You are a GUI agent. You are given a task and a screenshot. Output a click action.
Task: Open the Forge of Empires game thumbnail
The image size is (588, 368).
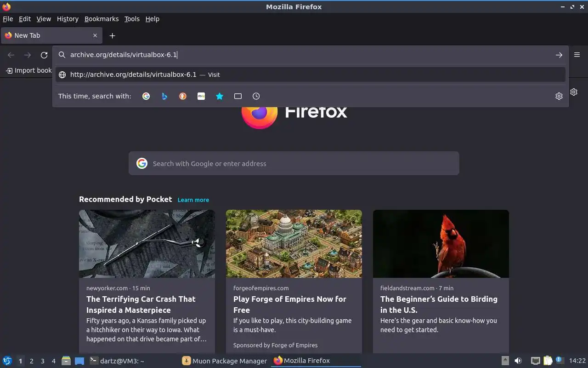point(294,244)
